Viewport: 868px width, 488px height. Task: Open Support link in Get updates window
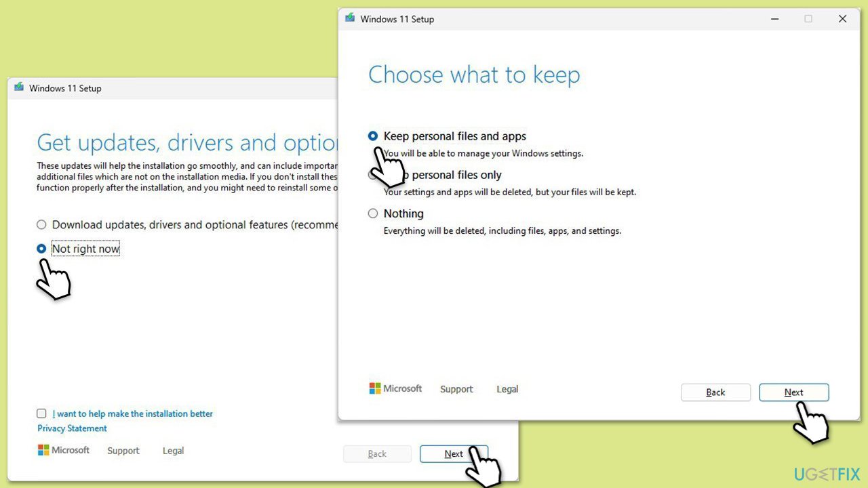[123, 451]
